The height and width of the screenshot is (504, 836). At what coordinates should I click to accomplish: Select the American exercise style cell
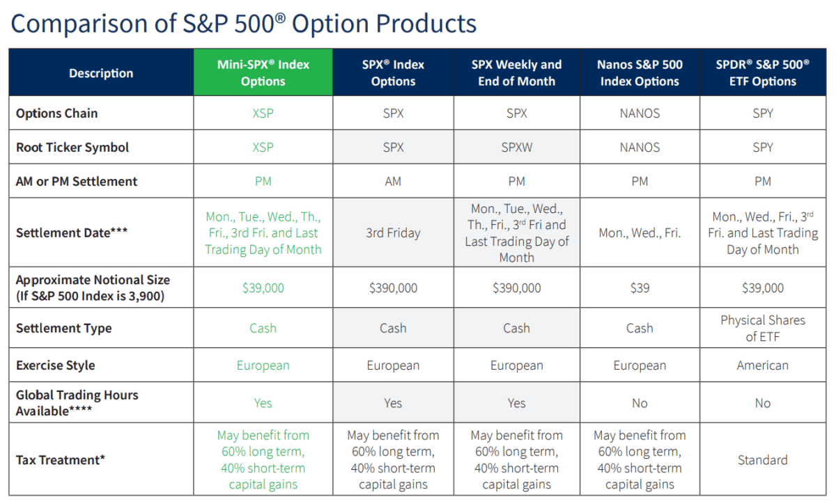coord(763,365)
